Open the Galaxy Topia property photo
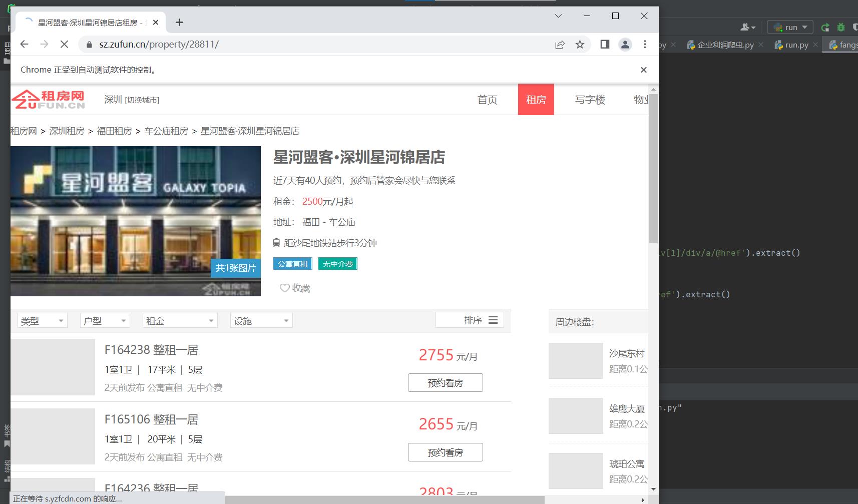858x504 pixels. [x=136, y=221]
